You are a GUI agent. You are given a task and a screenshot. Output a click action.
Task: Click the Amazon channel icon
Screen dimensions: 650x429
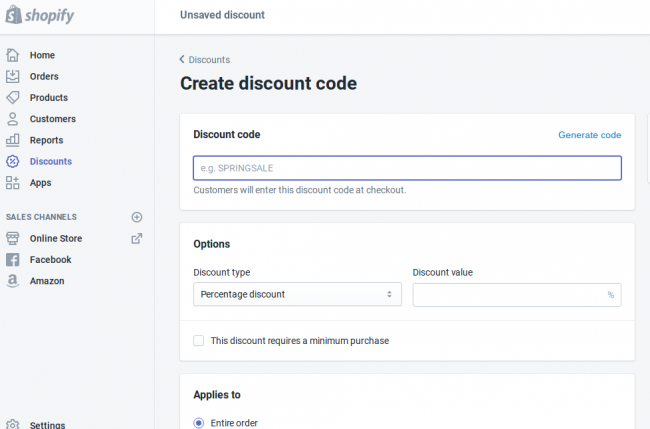(13, 281)
